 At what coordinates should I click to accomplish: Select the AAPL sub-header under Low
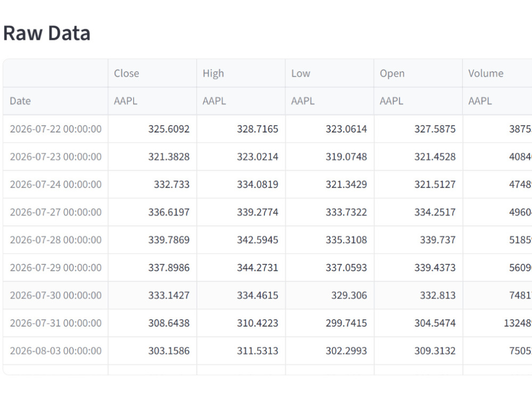tap(330, 101)
